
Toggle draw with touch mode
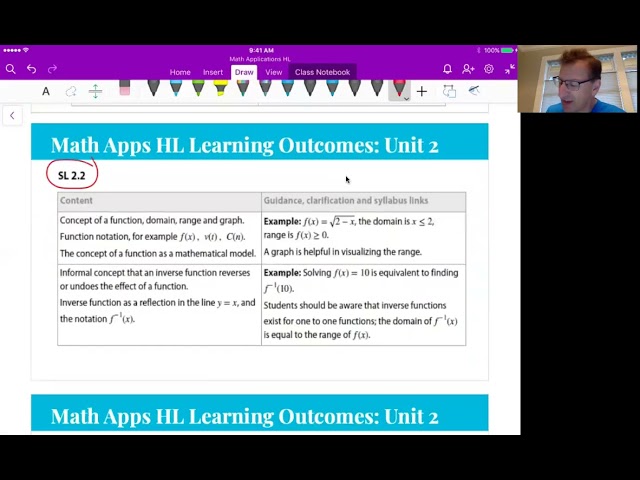pos(474,91)
